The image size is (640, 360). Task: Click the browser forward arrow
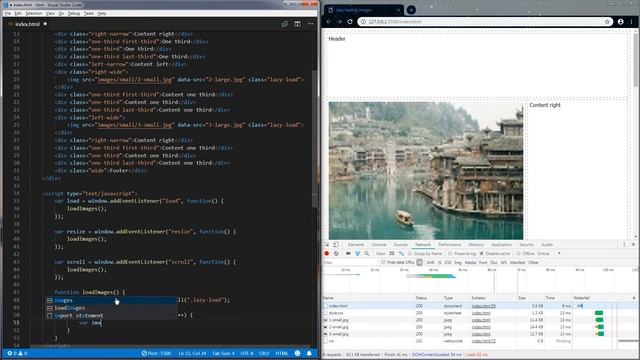(339, 22)
